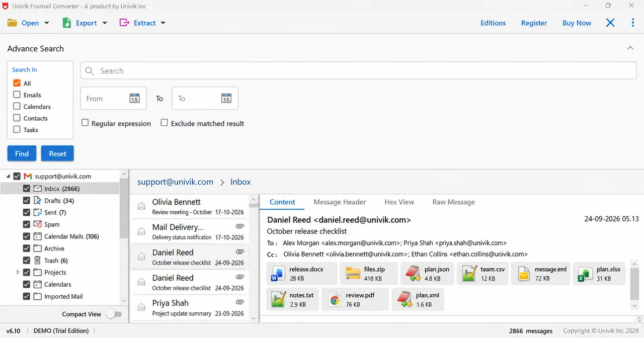
Task: Click envelope icon on Olivia Bennett email
Action: pyautogui.click(x=142, y=207)
